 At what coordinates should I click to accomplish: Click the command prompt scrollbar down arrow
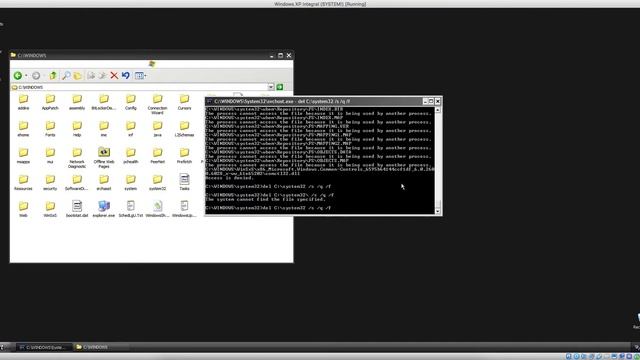coord(438,211)
